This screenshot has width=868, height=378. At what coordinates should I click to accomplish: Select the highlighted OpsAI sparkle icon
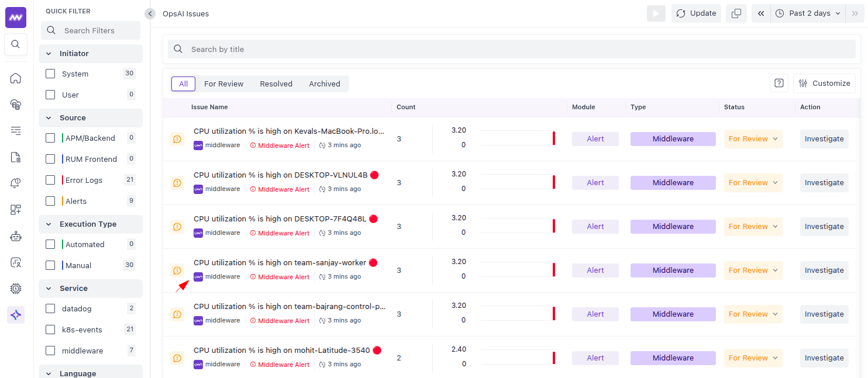(x=15, y=314)
